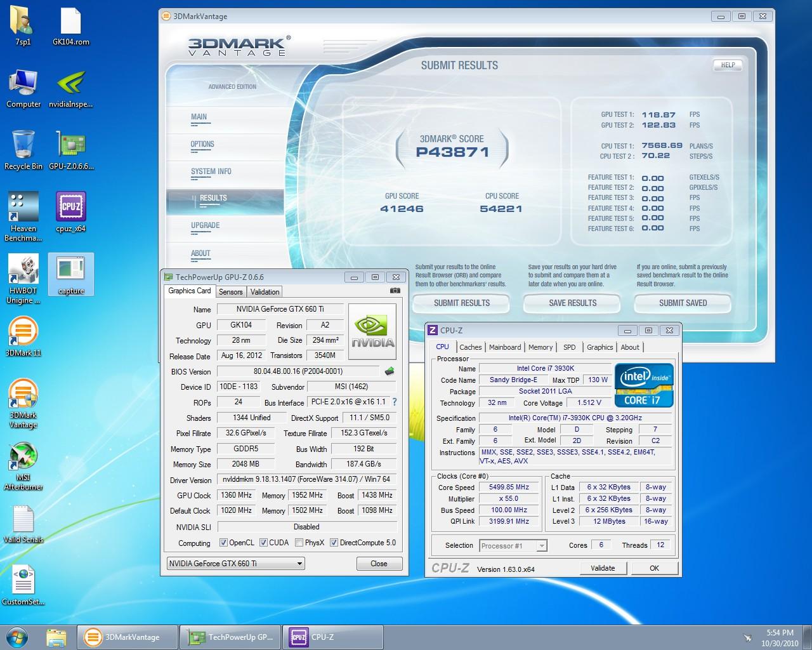This screenshot has width=812, height=650.
Task: Launch 3DMark 11 desktop shortcut
Action: pyautogui.click(x=23, y=337)
